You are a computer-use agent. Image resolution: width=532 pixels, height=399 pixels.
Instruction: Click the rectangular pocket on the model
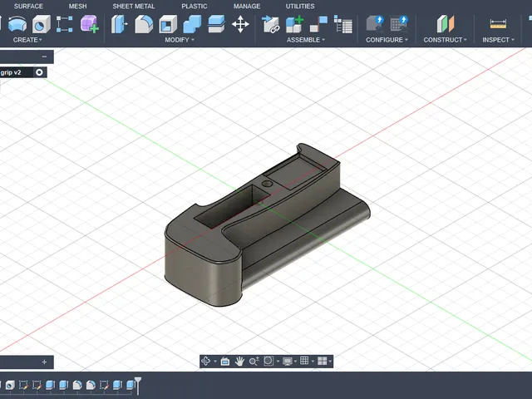click(231, 208)
